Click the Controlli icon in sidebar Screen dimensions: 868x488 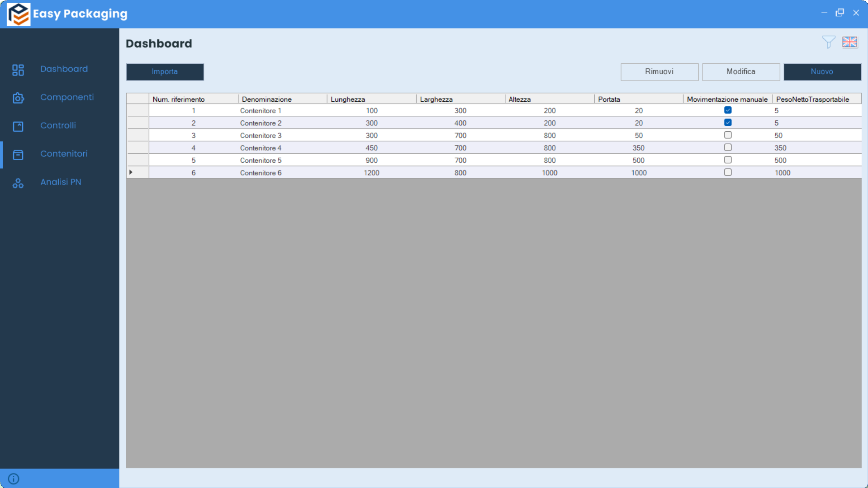click(18, 126)
